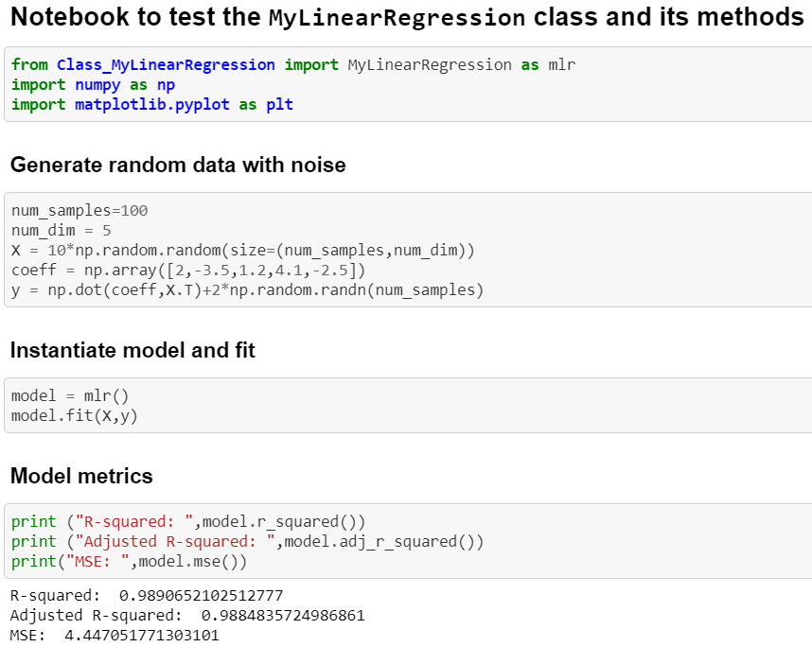Select the 'Generate random data with noise' heading
The image size is (812, 647).
tap(178, 166)
